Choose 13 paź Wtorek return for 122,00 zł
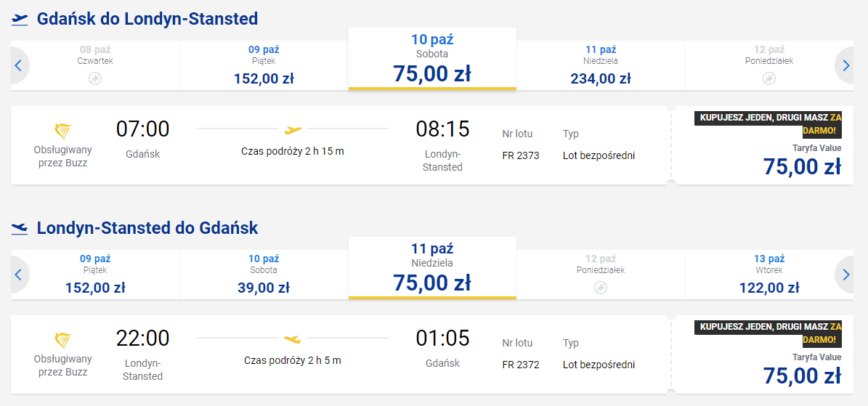This screenshot has width=868, height=406. pyautogui.click(x=769, y=275)
